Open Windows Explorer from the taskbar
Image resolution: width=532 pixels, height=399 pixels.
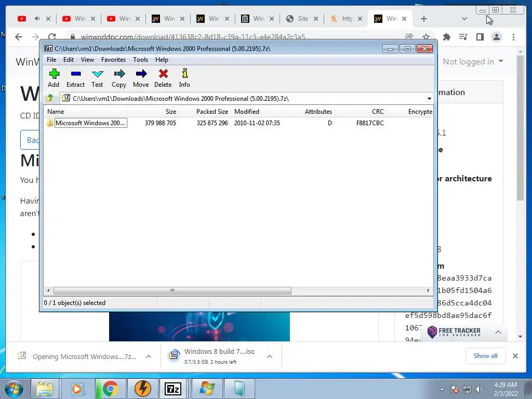[45, 389]
